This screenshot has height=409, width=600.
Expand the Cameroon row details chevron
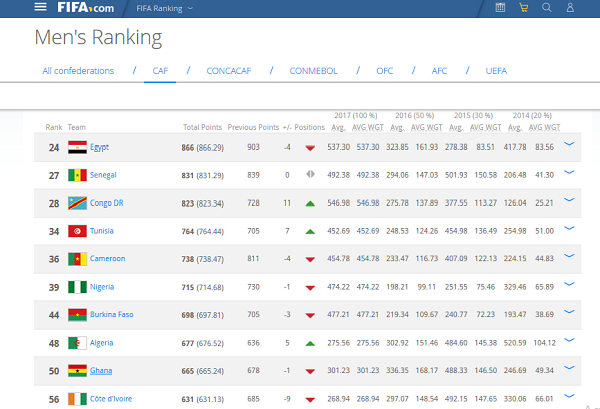(x=569, y=256)
